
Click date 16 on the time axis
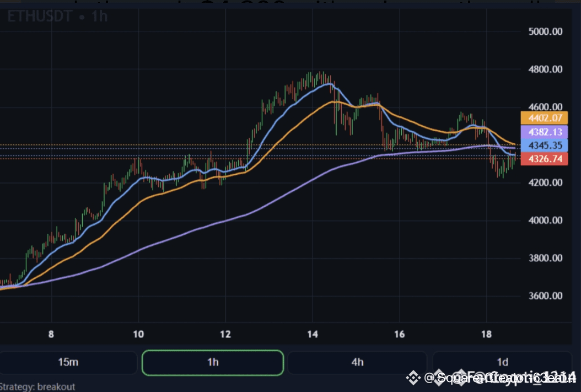(400, 334)
